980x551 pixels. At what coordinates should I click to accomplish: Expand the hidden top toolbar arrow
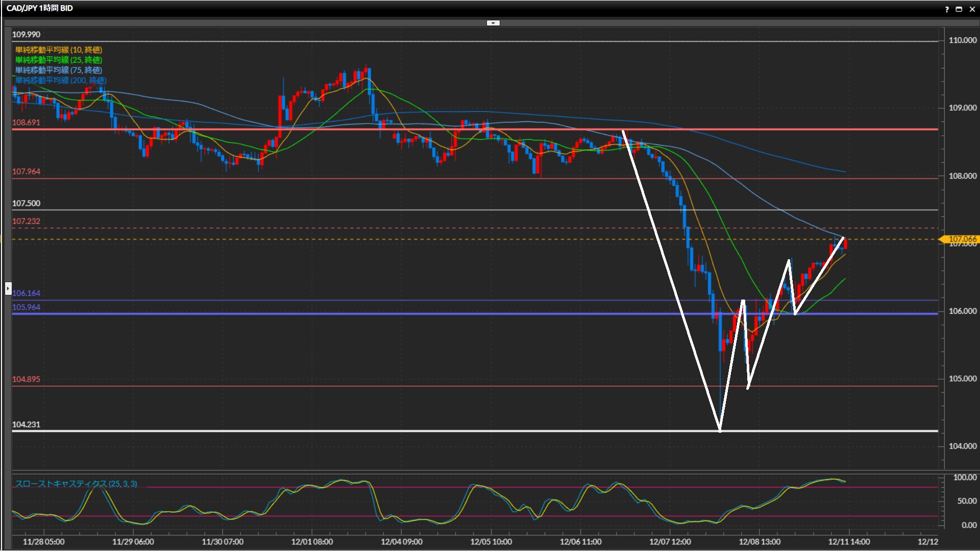[493, 23]
